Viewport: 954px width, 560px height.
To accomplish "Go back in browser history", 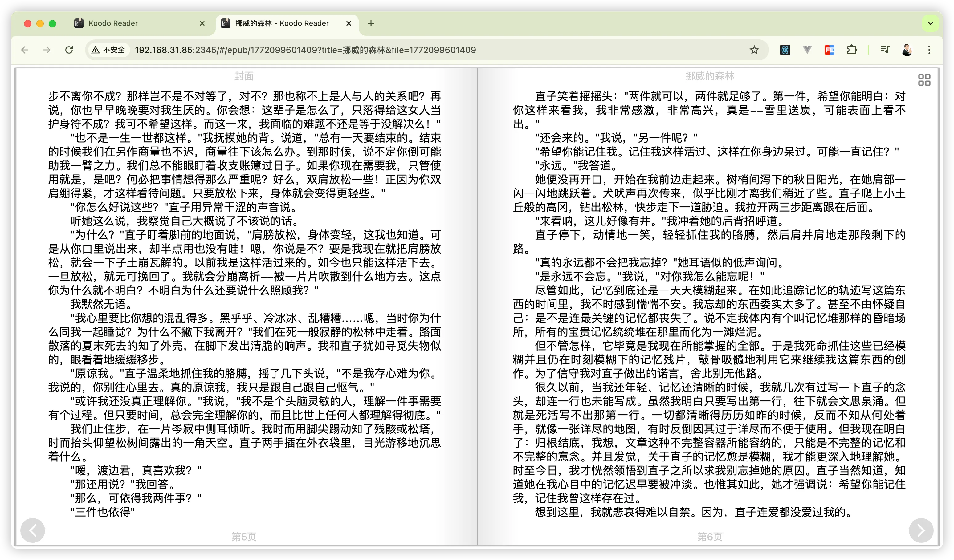I will tap(25, 50).
